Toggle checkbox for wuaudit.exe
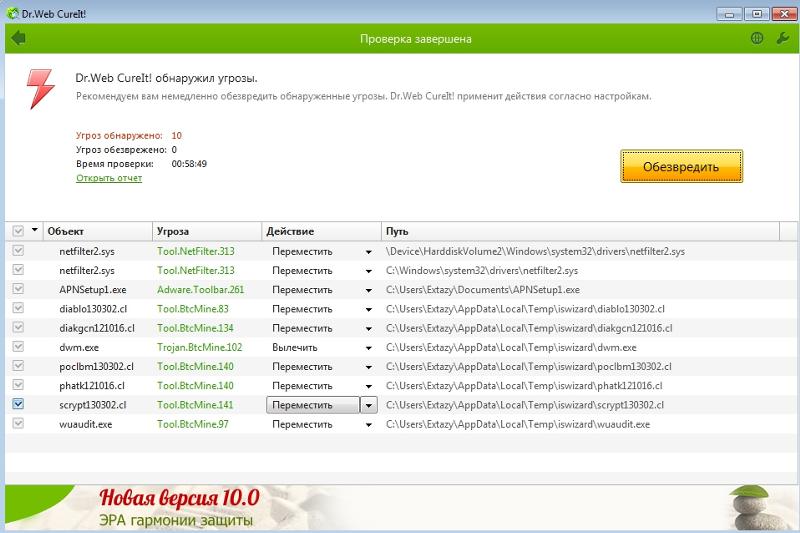 coord(18,423)
